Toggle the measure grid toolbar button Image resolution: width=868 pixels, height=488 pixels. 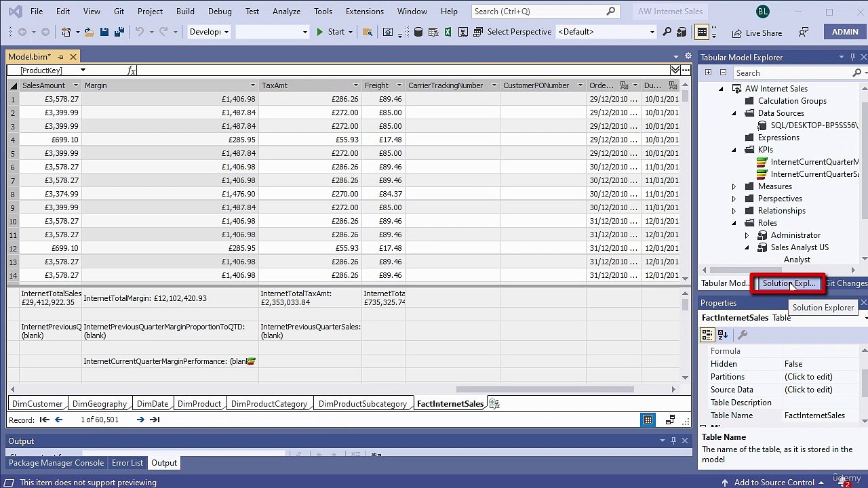[702, 32]
